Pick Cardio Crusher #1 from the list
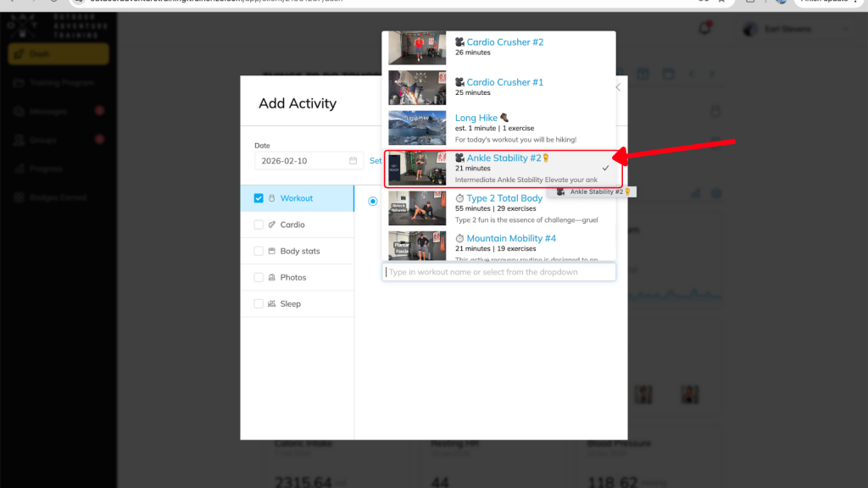Screen dimensions: 868x488 click(x=504, y=82)
